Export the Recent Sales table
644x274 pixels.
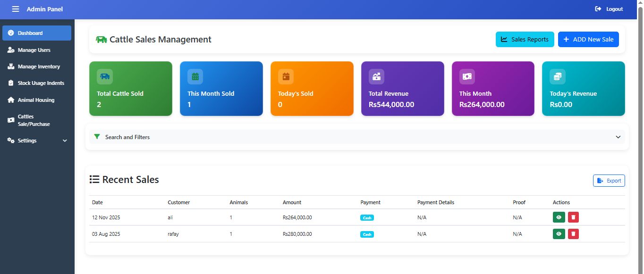tap(609, 181)
